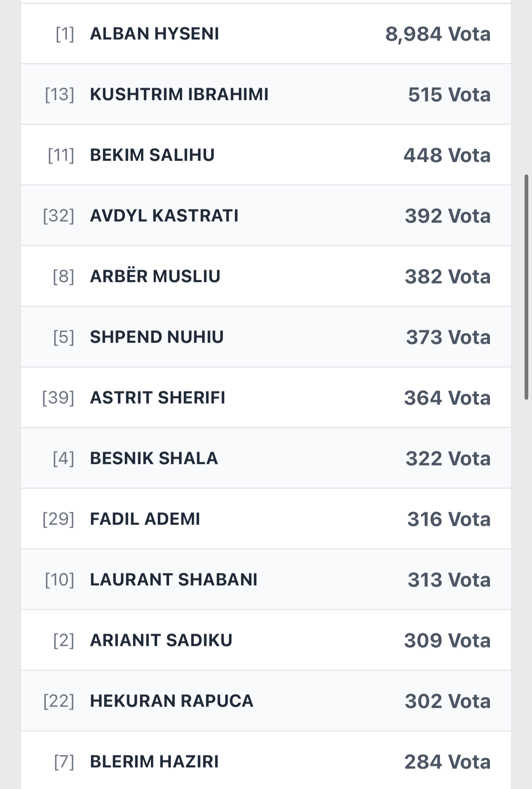Select Besnik Shala in the list
Screen dimensions: 532x789
point(154,458)
